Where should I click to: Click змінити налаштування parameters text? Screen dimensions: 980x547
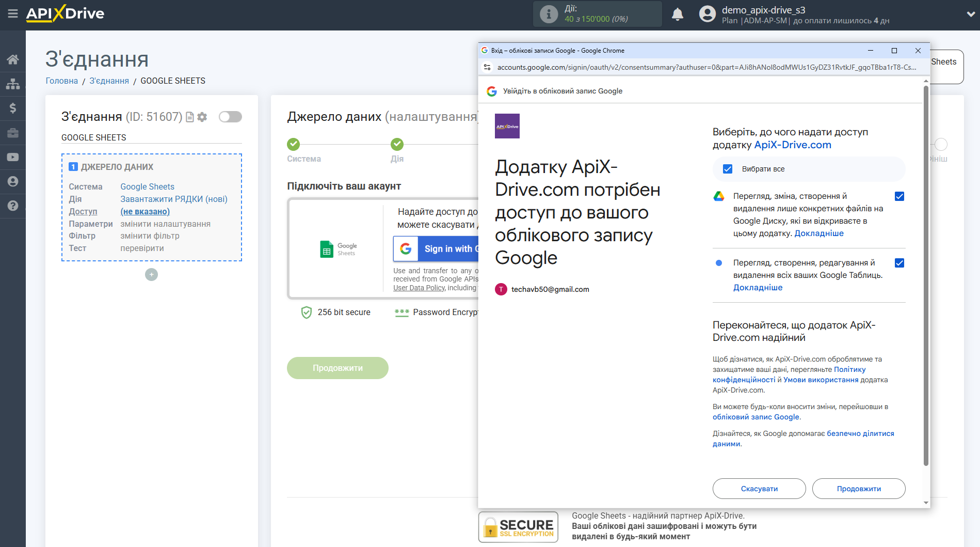[x=165, y=224]
